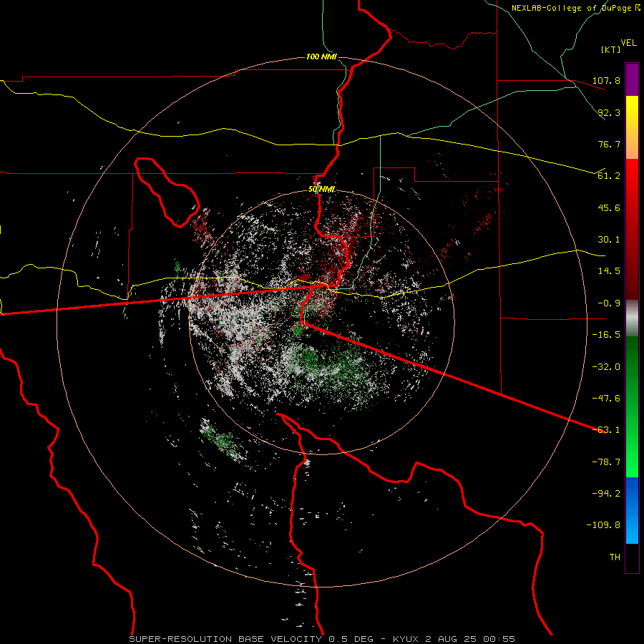Click the gray near-zero band in legend
644x644 pixels.
(x=632, y=318)
